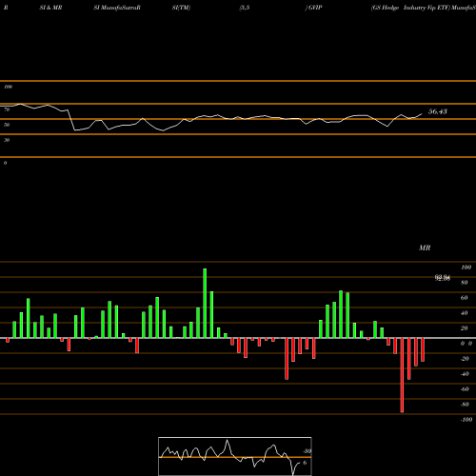Click the MR axis label -100
Image resolution: width=476 pixels, height=476 pixels.
pos(466,420)
